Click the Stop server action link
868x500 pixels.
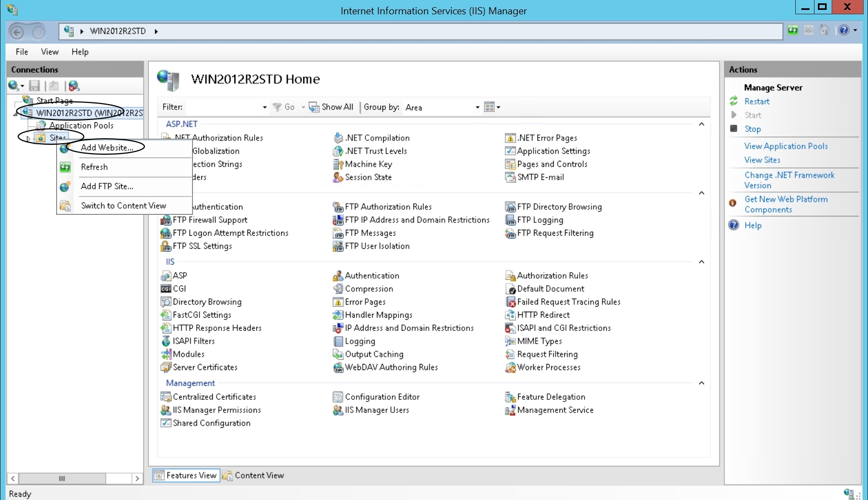[x=752, y=129]
